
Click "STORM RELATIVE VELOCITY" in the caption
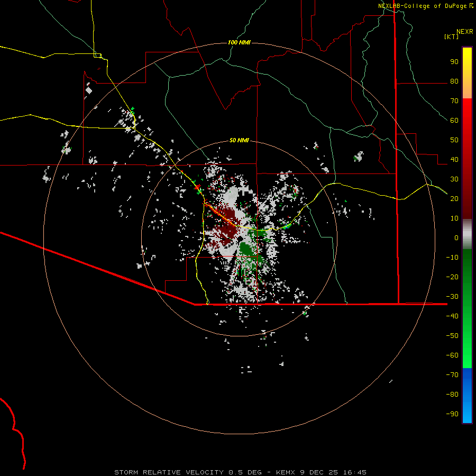click(169, 472)
